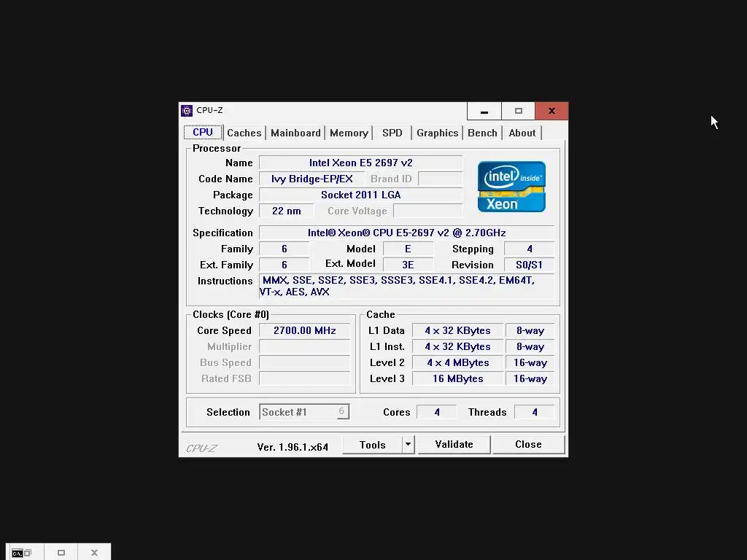Click the Close button in CPU-Z

[528, 444]
